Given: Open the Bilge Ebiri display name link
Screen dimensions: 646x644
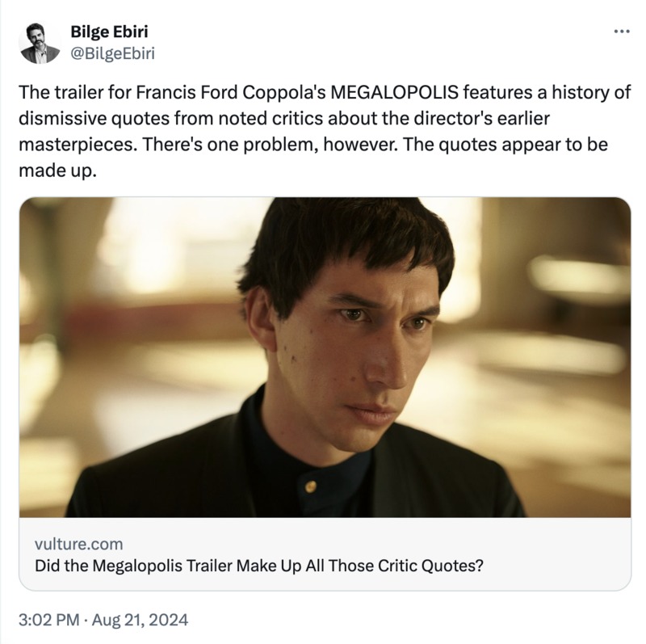Looking at the screenshot, I should click(x=109, y=32).
